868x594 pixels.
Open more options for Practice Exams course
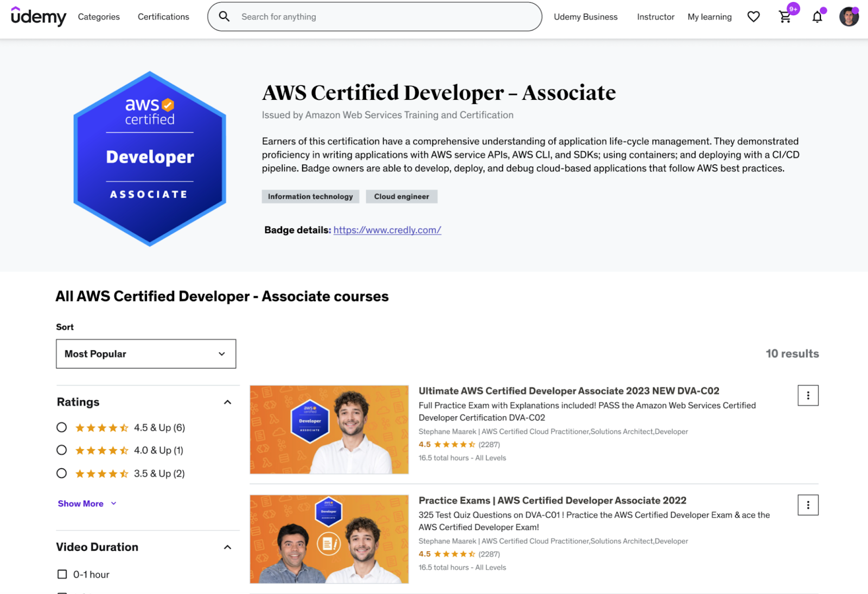808,505
